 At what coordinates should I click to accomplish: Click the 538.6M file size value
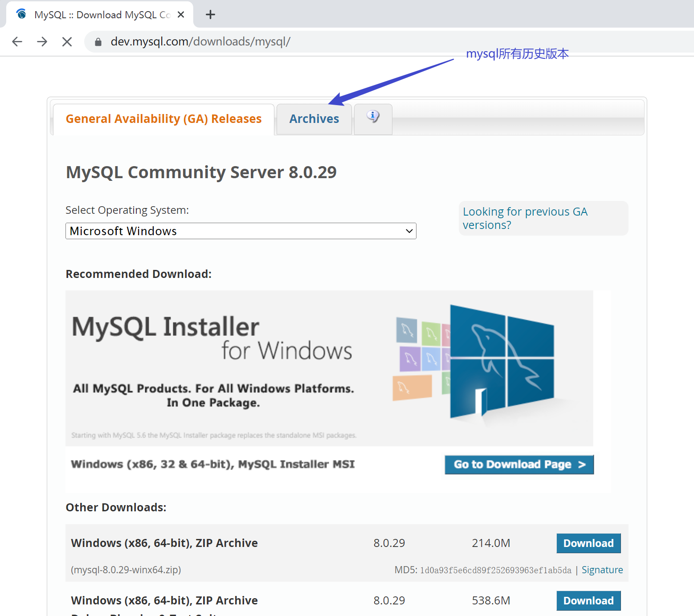[491, 601]
